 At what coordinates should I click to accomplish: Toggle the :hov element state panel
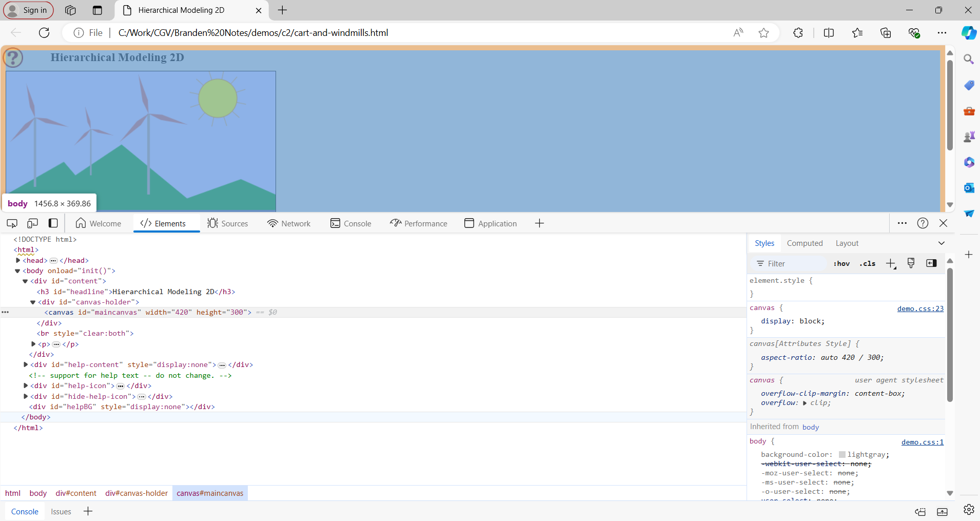(x=841, y=264)
